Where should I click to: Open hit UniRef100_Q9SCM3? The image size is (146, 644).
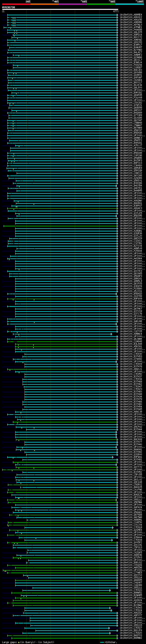[131, 42]
